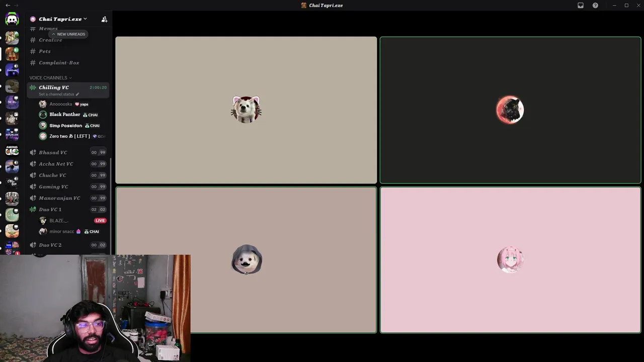The height and width of the screenshot is (362, 644).
Task: Click speaker icon of Bhasad VC
Action: coord(33,152)
